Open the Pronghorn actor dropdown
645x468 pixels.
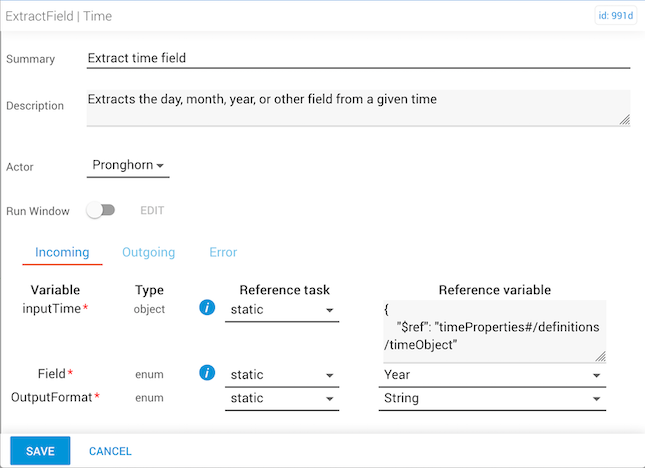[128, 165]
